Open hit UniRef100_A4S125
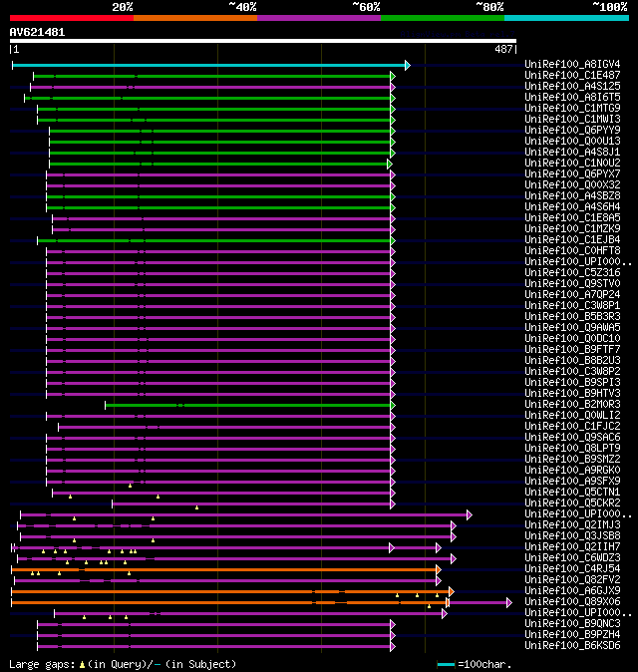The width and height of the screenshot is (638, 672). pos(572,86)
